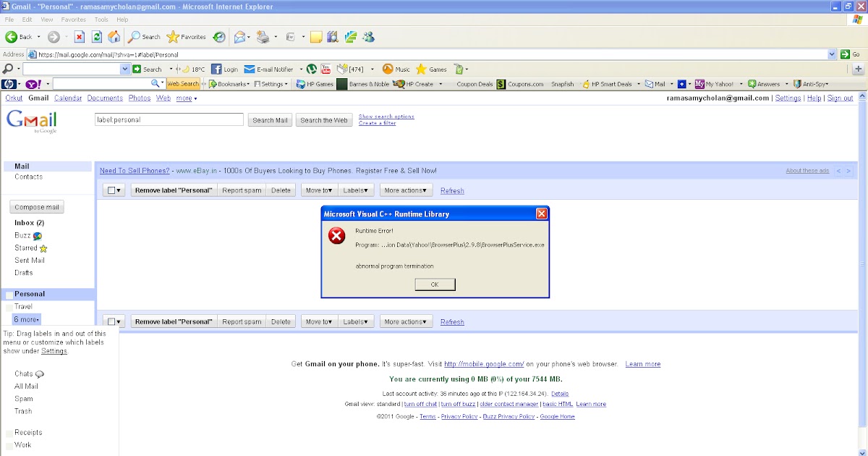Click Compose mail button

pyautogui.click(x=37, y=207)
